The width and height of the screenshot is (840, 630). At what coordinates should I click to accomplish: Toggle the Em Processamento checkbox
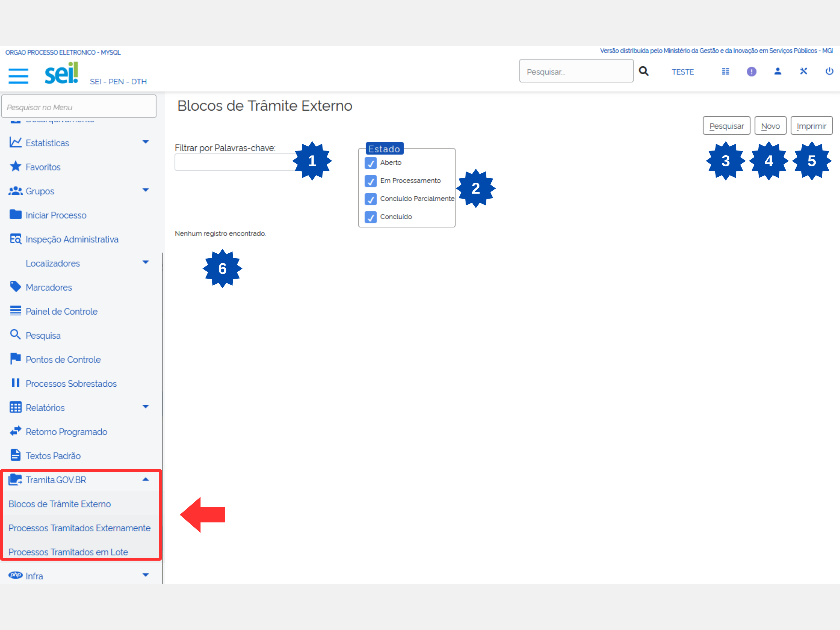tap(370, 181)
